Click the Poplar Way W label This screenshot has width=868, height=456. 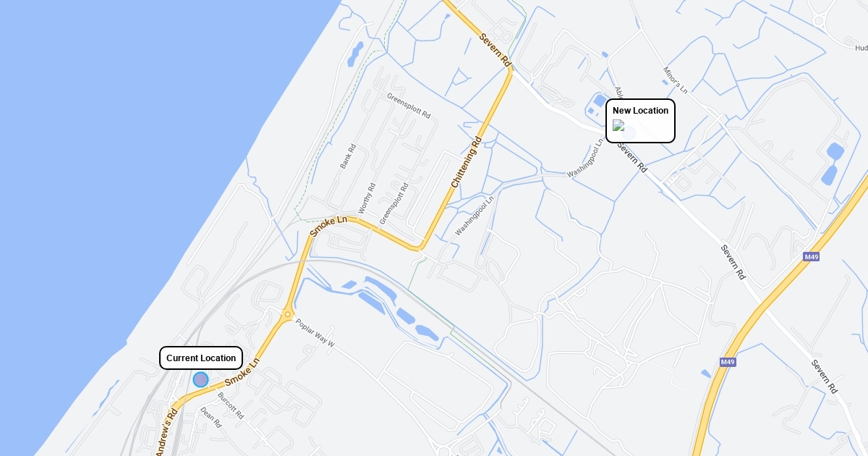coord(315,333)
